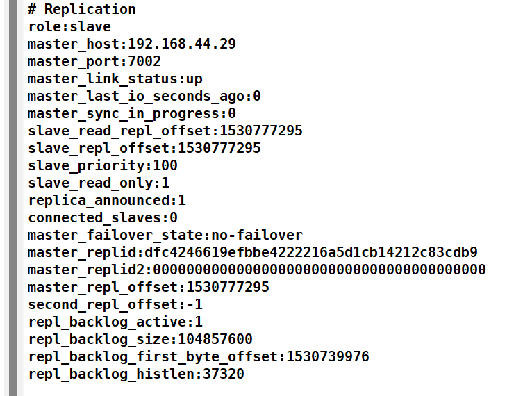The height and width of the screenshot is (396, 532).
Task: Place cursor on master_last_io_seconds_ago line
Action: [x=144, y=97]
